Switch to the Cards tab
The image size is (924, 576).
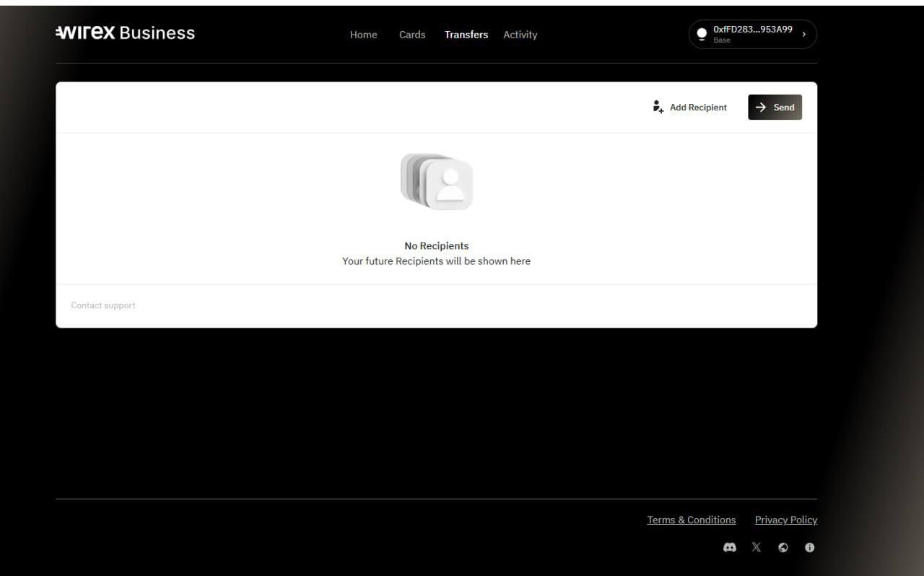(x=412, y=35)
